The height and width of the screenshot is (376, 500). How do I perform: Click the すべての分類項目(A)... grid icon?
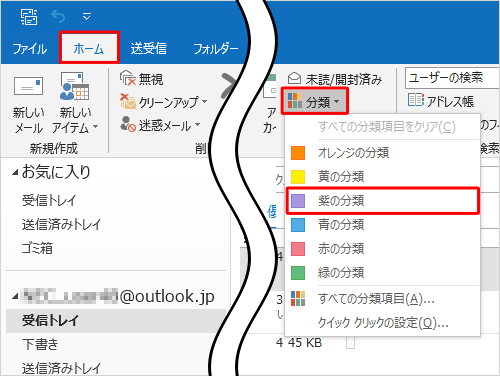pyautogui.click(x=298, y=299)
